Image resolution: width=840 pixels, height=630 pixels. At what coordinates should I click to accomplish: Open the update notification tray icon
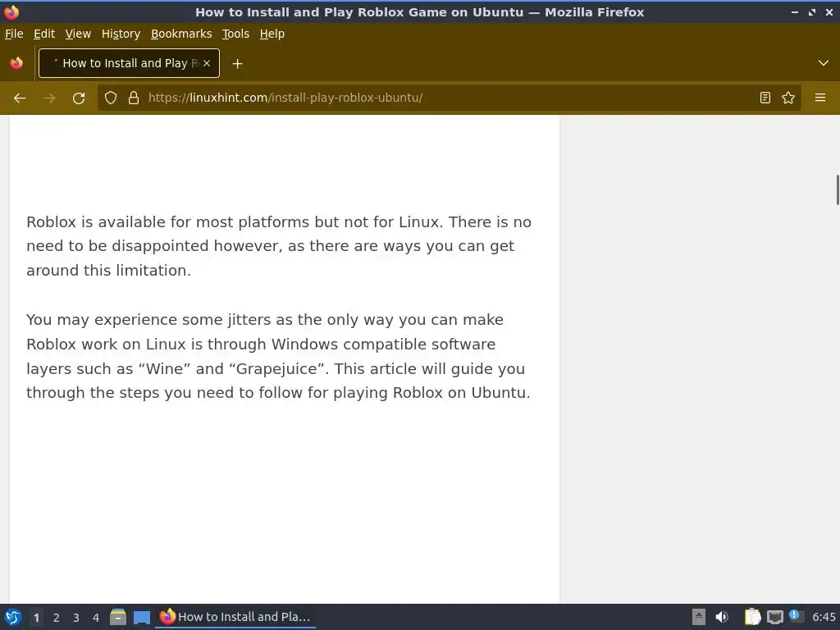(x=796, y=616)
